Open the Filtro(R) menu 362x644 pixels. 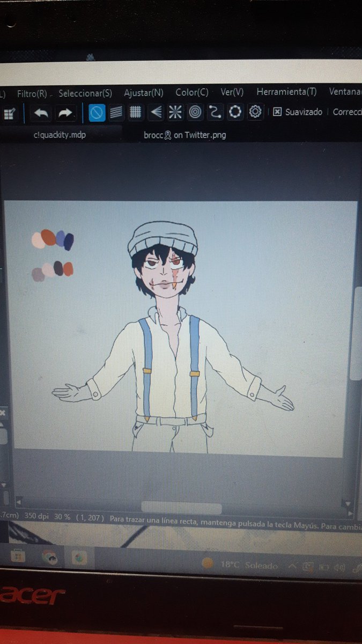(33, 93)
